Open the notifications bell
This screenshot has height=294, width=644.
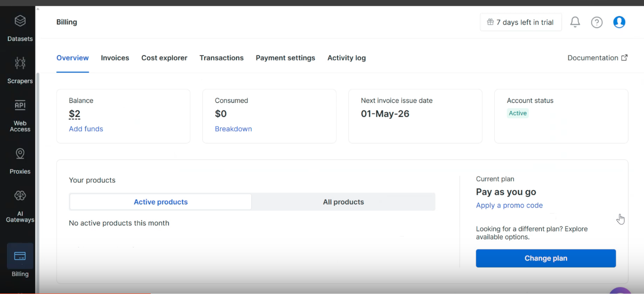click(575, 22)
